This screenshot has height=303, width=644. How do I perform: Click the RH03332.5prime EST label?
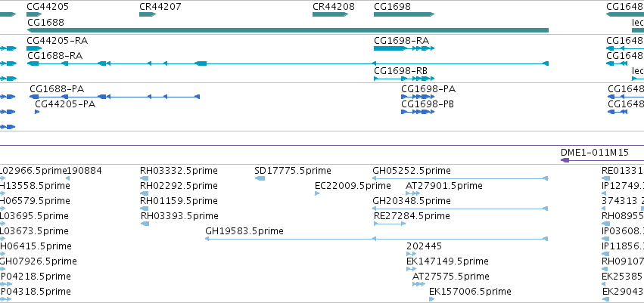[x=179, y=171]
